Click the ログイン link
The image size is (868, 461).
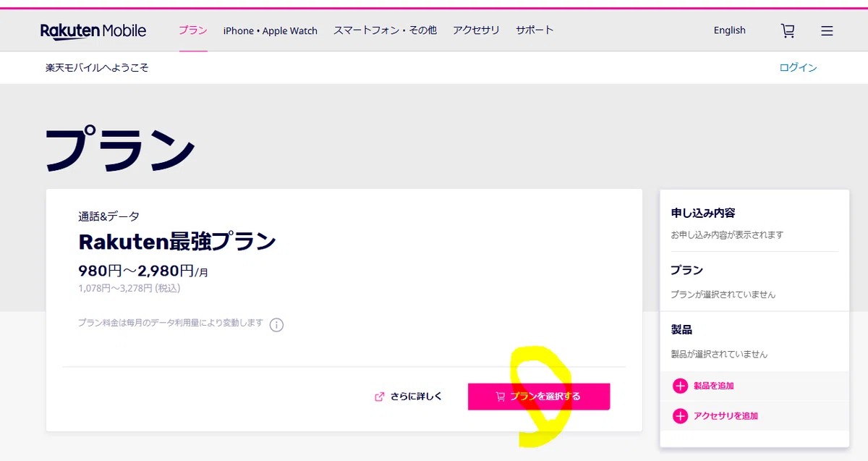[799, 67]
